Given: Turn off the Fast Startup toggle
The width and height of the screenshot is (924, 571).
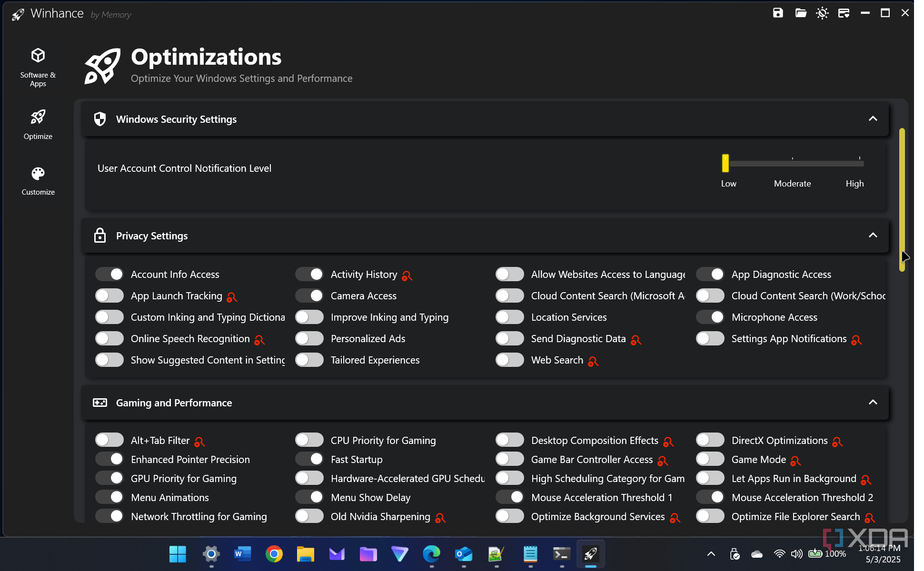Looking at the screenshot, I should (x=309, y=459).
